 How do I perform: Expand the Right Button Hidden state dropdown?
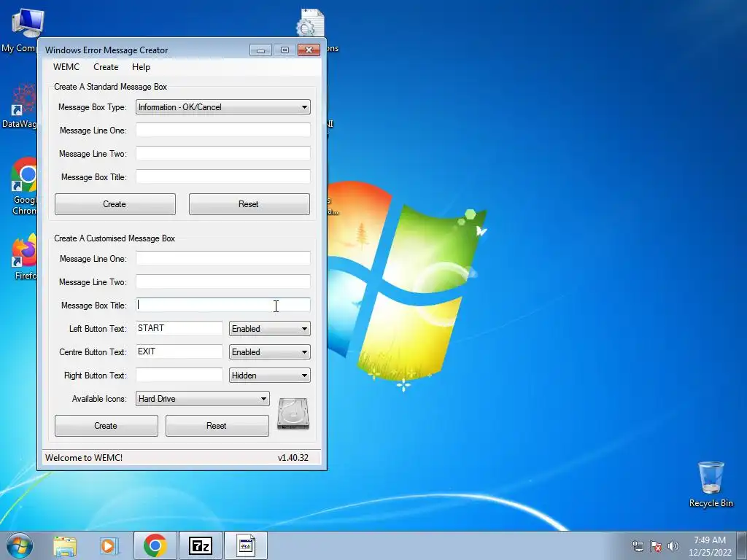[x=270, y=376]
